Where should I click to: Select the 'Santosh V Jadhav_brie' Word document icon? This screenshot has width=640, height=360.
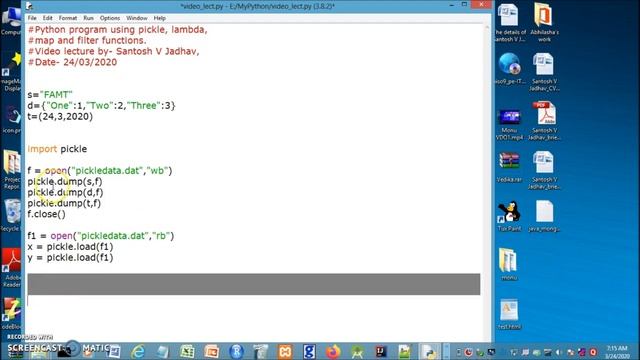pos(544,170)
